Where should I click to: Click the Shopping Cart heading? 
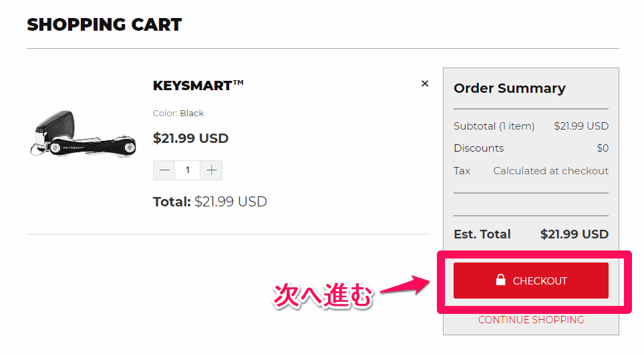pyautogui.click(x=104, y=25)
